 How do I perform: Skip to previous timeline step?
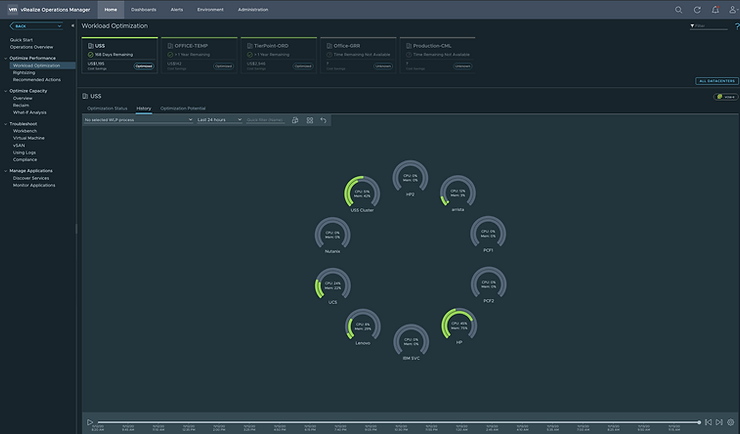tap(708, 422)
